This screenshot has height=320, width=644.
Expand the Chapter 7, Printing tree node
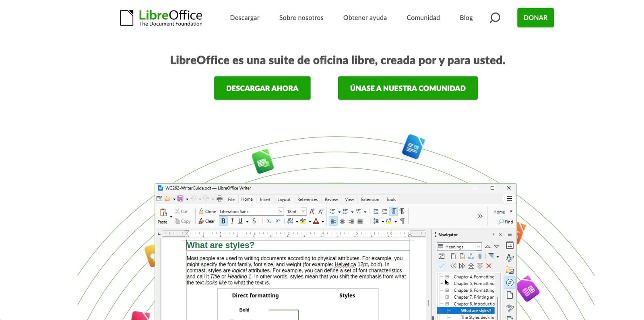pos(447,297)
